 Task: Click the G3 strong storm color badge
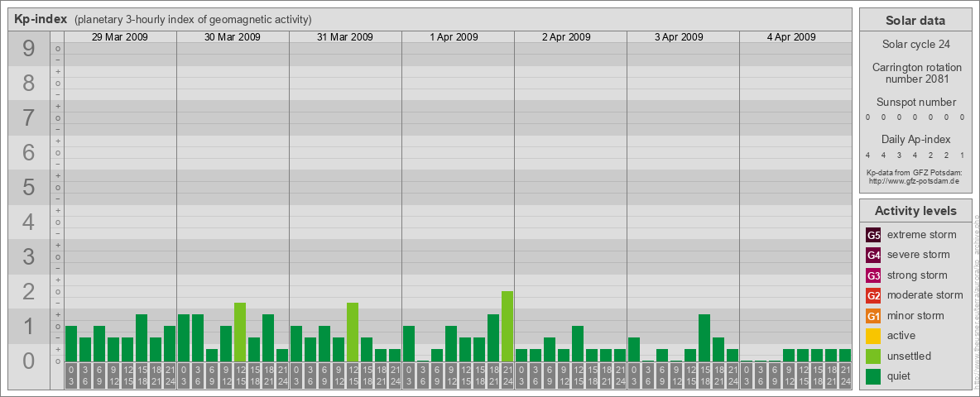(x=873, y=275)
